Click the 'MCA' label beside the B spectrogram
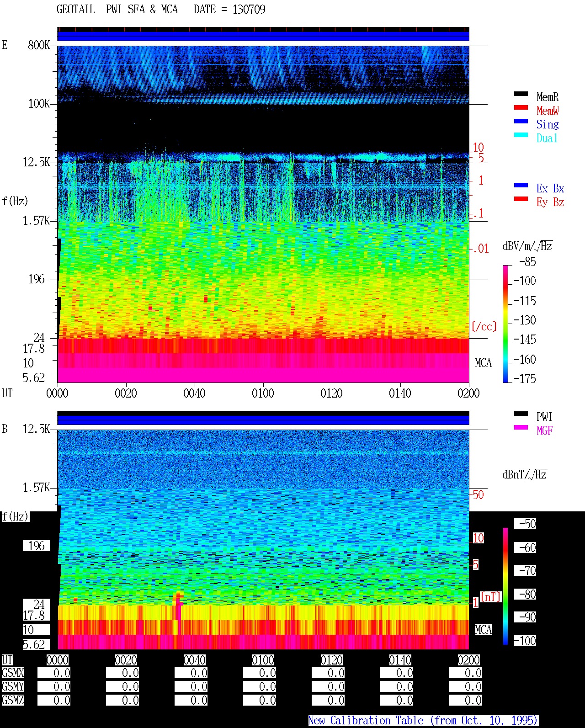Screen dimensions: 585x728 483,630
